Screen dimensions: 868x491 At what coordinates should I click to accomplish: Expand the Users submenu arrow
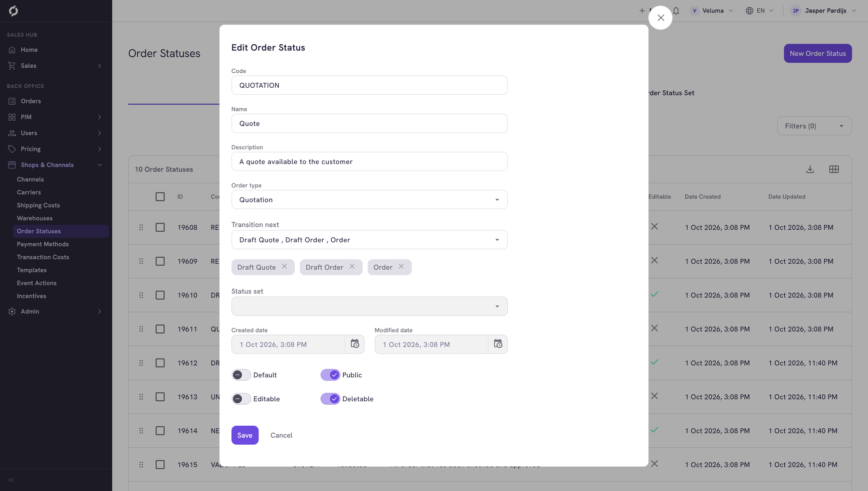100,133
